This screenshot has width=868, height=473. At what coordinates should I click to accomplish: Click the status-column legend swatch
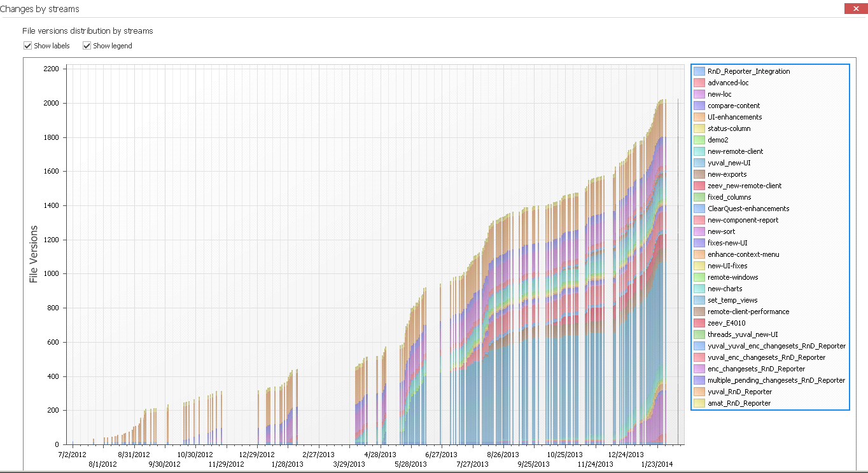[x=699, y=128]
